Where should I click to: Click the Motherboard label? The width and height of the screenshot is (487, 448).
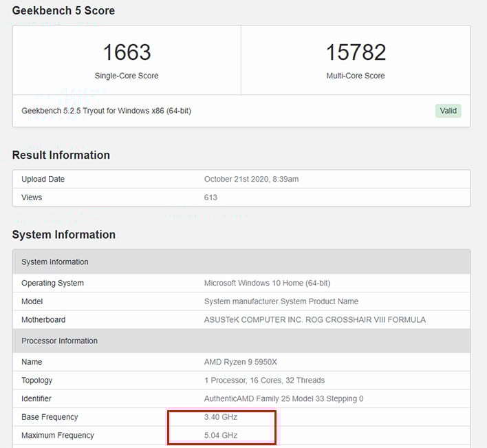[x=43, y=320]
